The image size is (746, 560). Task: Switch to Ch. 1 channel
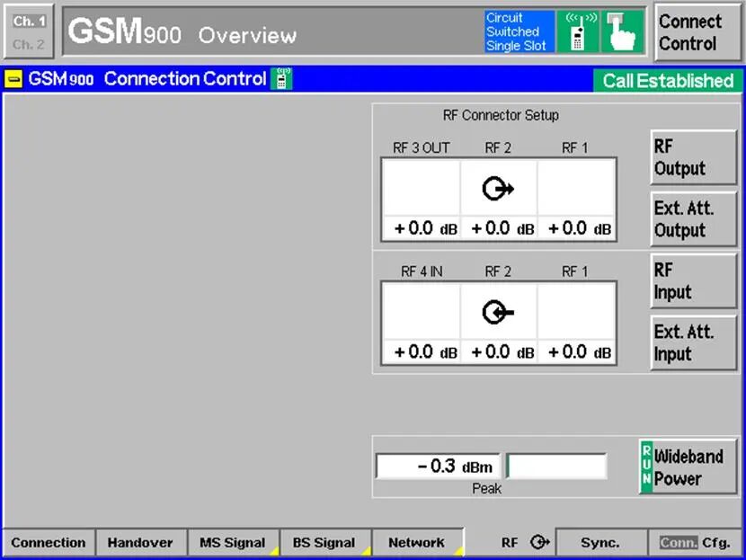tap(29, 22)
